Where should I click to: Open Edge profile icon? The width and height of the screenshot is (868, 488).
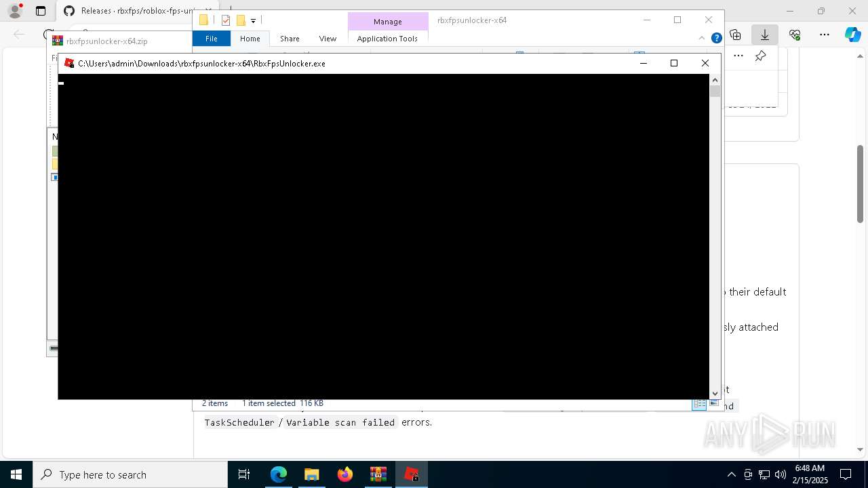point(15,11)
